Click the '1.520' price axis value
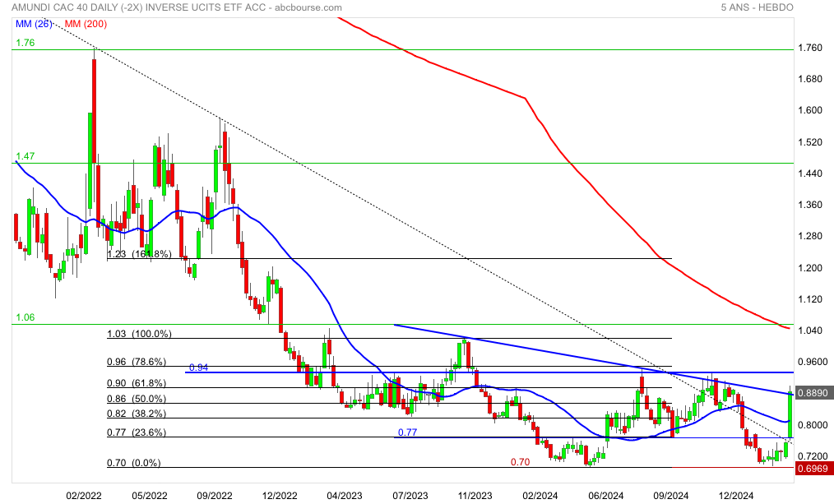This screenshot has height=504, width=834. pos(810,142)
